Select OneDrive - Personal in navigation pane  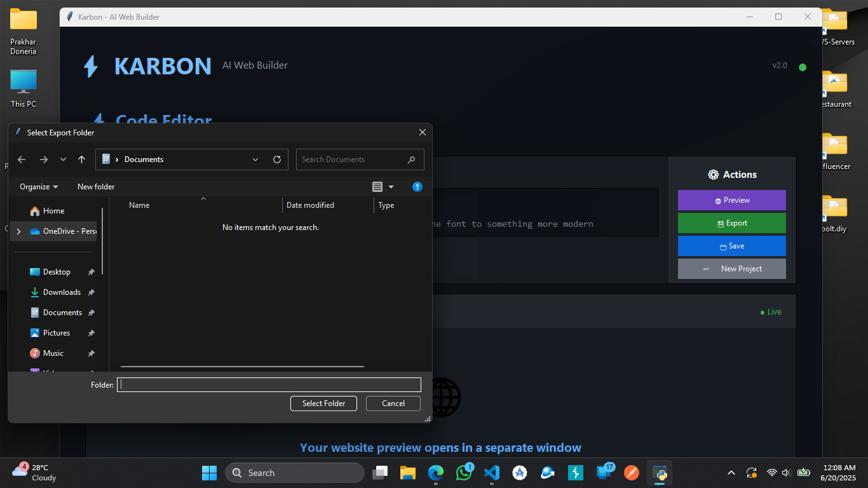62,231
